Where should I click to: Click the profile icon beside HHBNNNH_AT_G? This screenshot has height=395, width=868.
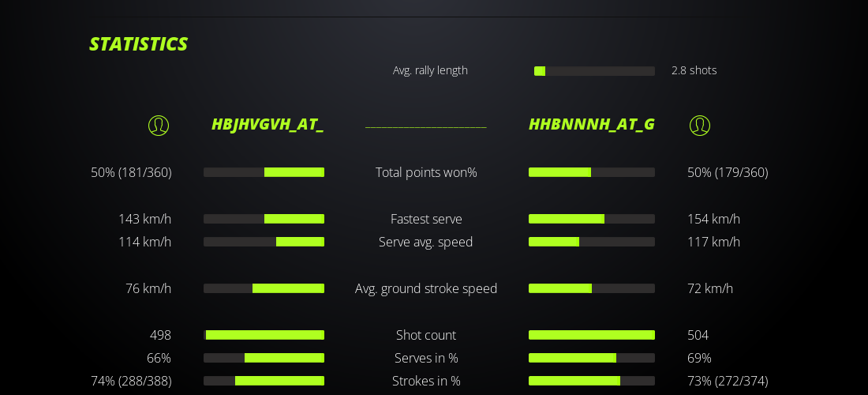[700, 125]
